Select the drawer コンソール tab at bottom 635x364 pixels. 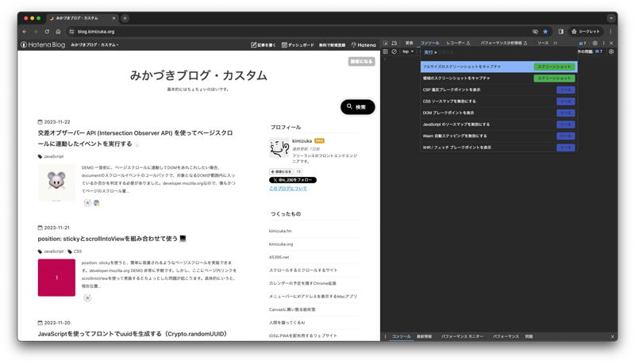pyautogui.click(x=402, y=336)
